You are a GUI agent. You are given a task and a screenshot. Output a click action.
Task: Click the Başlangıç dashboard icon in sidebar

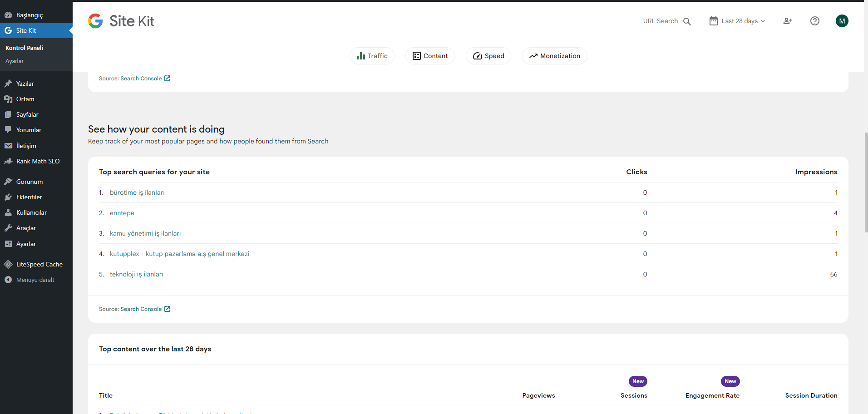point(8,15)
